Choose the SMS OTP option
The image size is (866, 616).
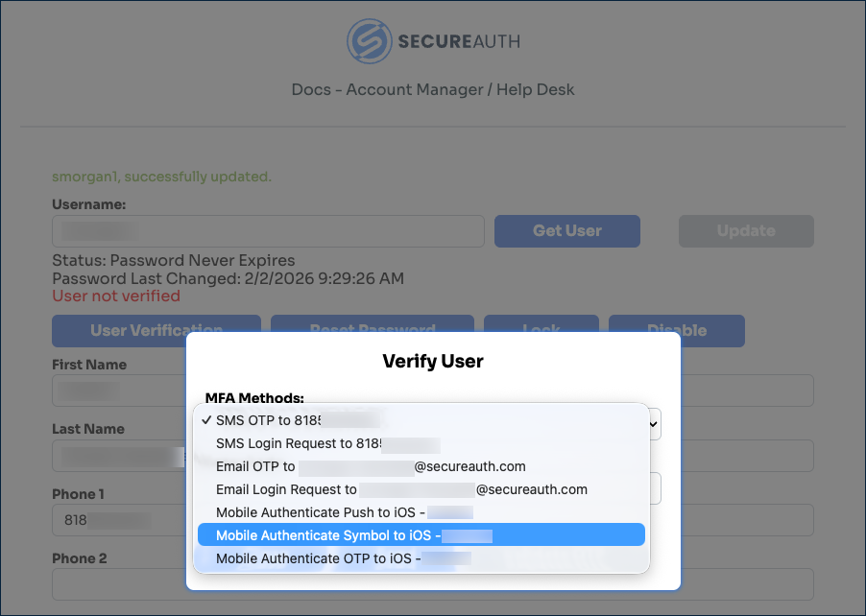point(421,420)
